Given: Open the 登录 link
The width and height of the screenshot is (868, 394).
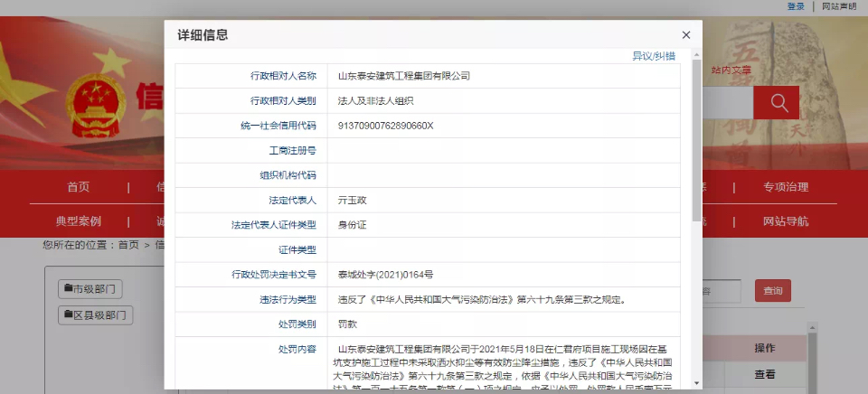Looking at the screenshot, I should click(796, 6).
